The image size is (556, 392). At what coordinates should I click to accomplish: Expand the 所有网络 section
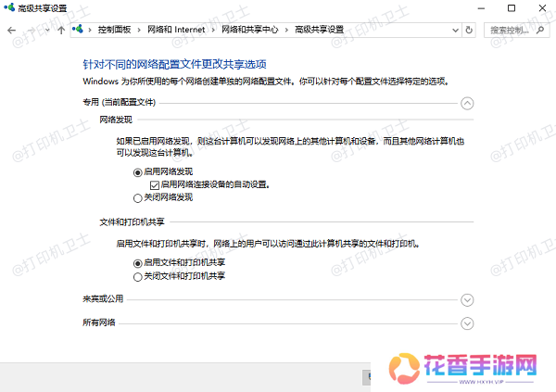[467, 322]
